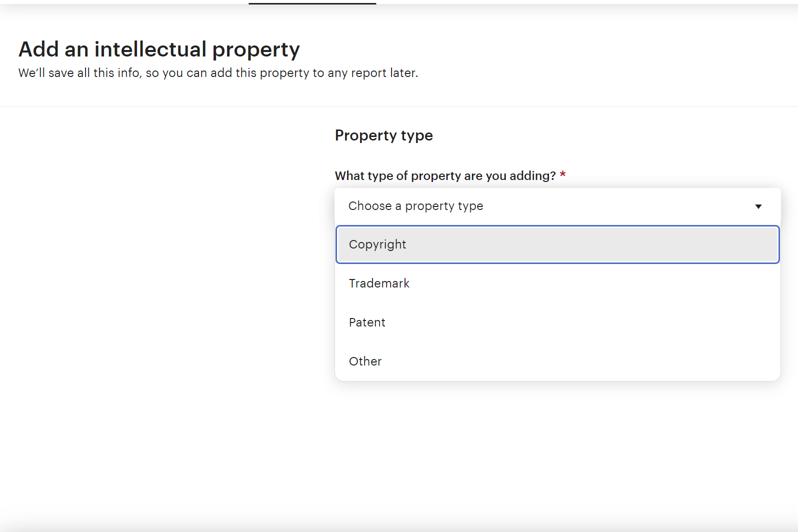Screen dimensions: 798x532
Task: Click the word 'Trademark' in the list
Action: point(379,283)
